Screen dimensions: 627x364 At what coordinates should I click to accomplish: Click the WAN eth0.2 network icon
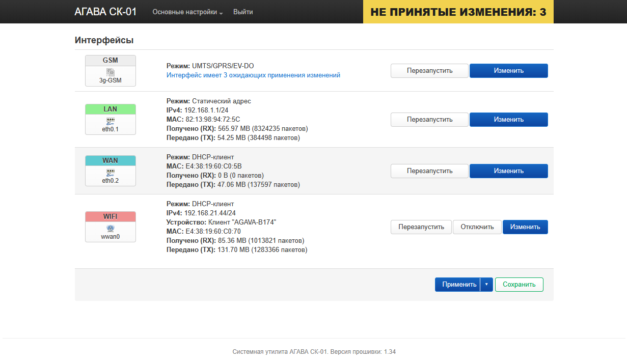coord(111,173)
